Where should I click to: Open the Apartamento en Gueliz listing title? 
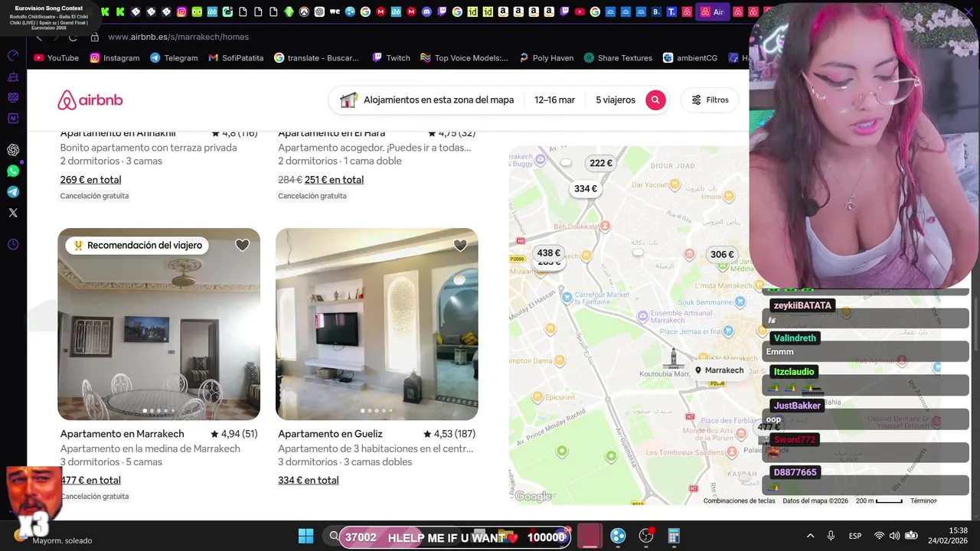click(330, 434)
